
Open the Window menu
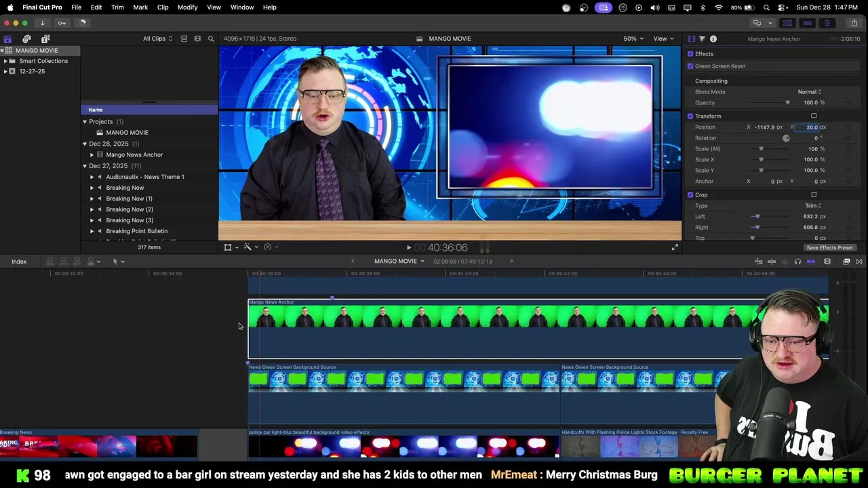click(242, 7)
